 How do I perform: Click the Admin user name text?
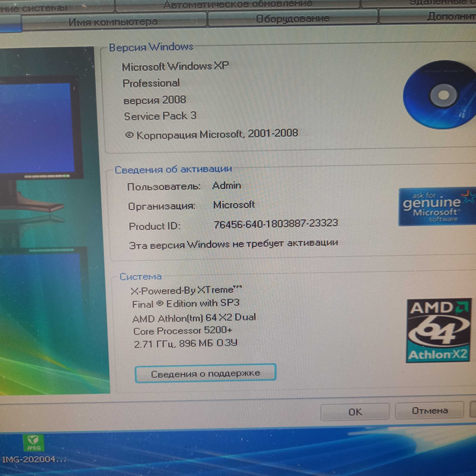pos(227,185)
